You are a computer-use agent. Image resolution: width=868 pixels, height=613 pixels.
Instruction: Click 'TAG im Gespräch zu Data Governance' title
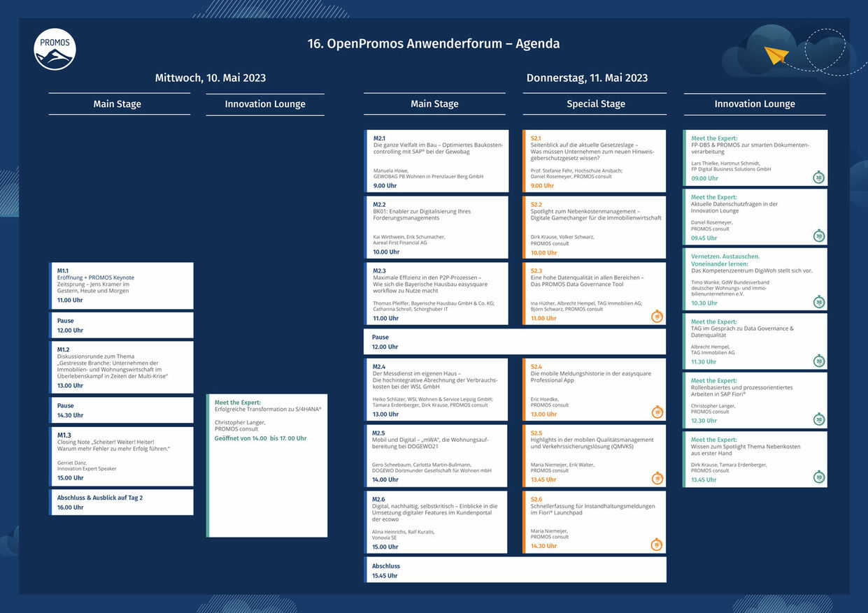point(743,332)
